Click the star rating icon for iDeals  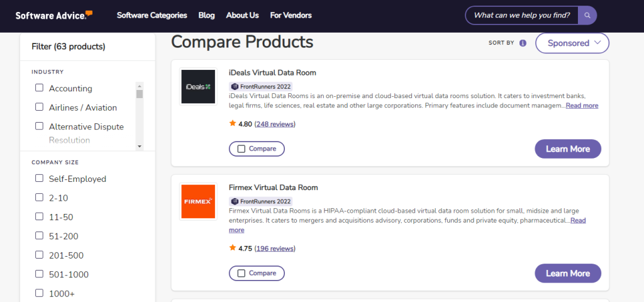[233, 123]
